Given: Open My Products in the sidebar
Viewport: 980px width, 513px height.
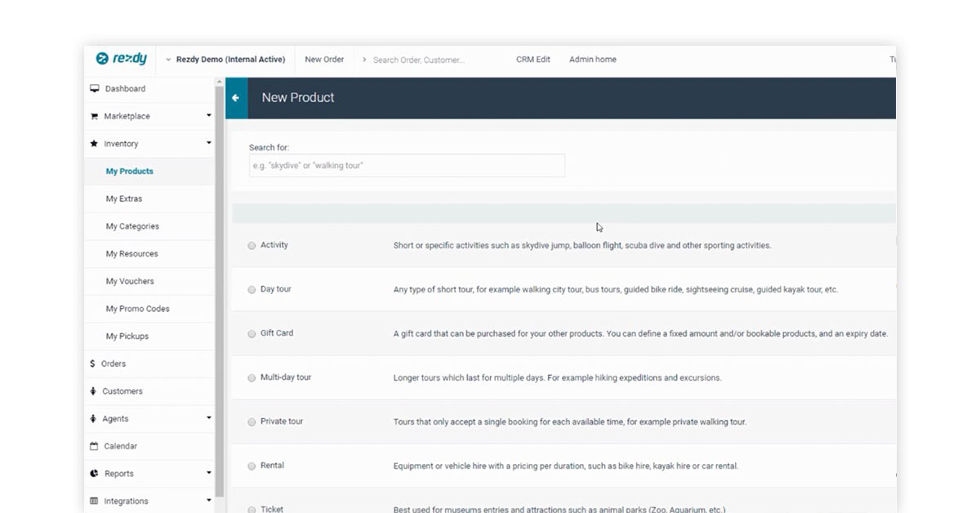Looking at the screenshot, I should point(130,172).
